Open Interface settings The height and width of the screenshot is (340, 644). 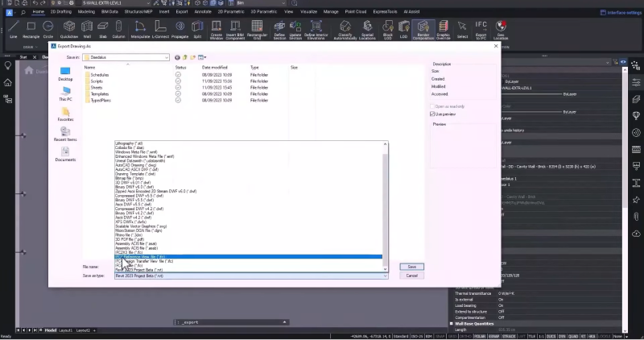[x=621, y=13]
